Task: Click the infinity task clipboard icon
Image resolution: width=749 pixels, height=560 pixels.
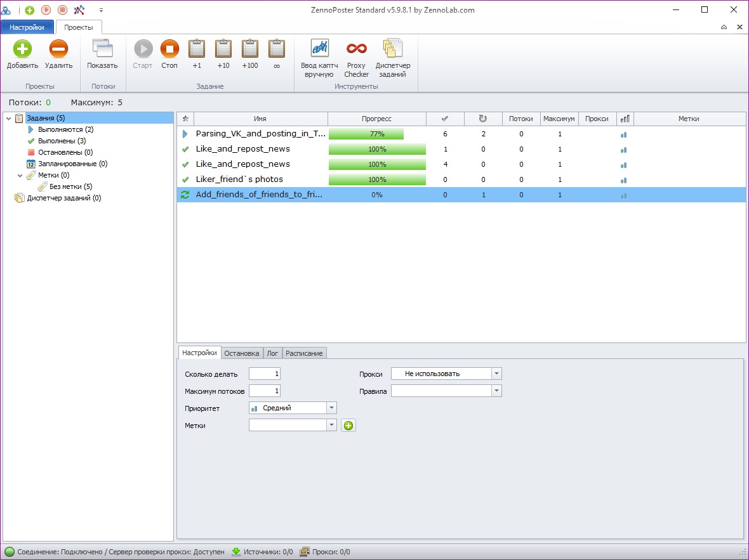Action: [277, 49]
